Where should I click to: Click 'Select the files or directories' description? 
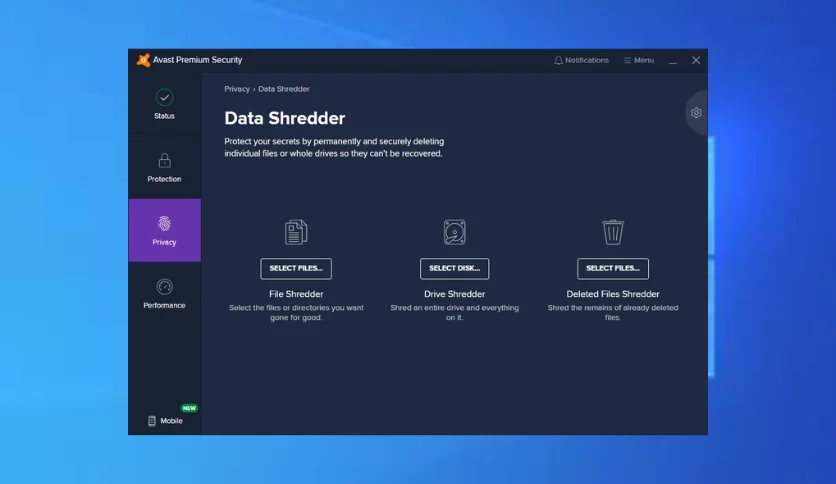[x=296, y=312]
